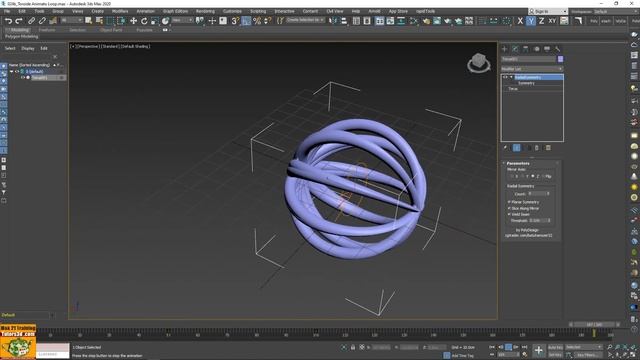Toggle eye visibility of 0 (default) layer
The height and width of the screenshot is (360, 640).
click(17, 71)
